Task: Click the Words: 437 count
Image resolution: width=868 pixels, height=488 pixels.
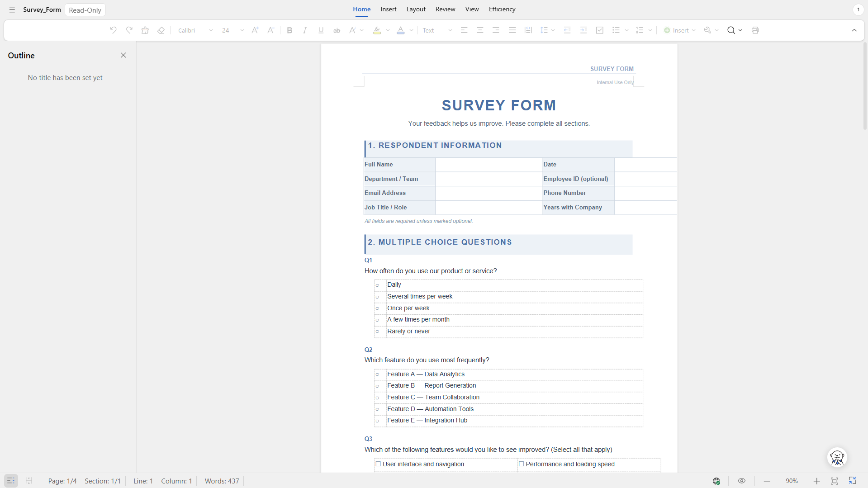Action: pyautogui.click(x=222, y=481)
